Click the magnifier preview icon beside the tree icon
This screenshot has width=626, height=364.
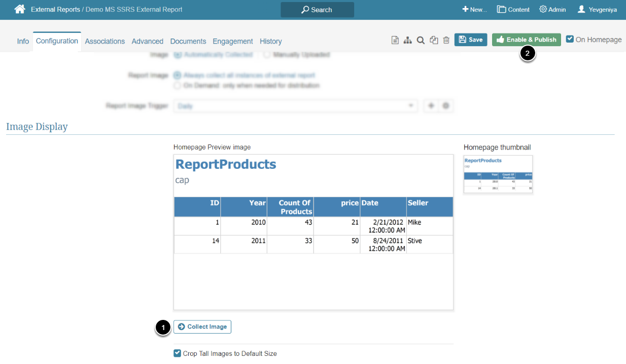pyautogui.click(x=421, y=40)
